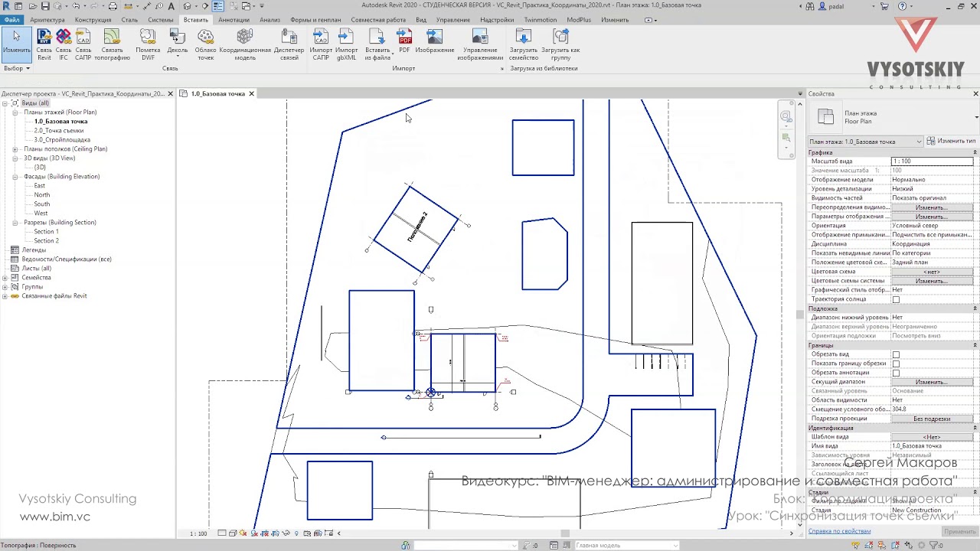The image size is (980, 551).
Task: Click Без подрезки button for Подрезка проекции
Action: click(x=932, y=419)
